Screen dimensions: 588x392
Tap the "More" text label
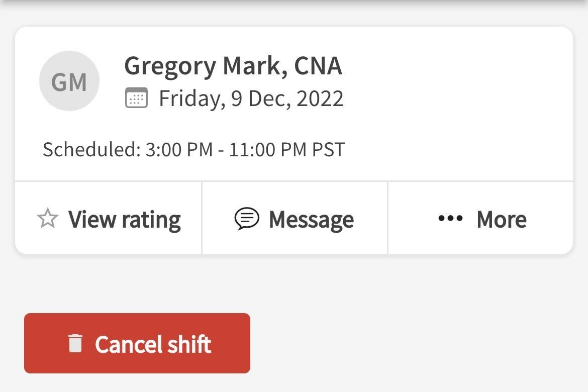click(x=501, y=220)
